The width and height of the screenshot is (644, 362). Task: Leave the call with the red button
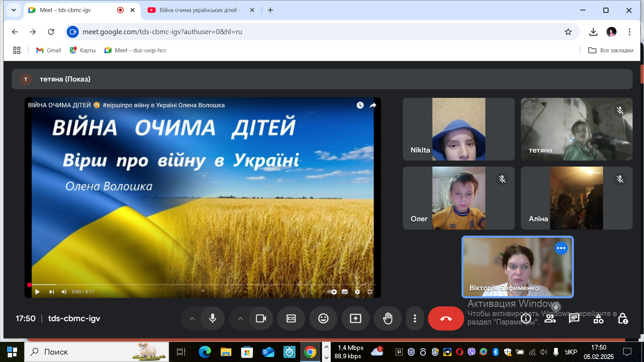point(446,318)
